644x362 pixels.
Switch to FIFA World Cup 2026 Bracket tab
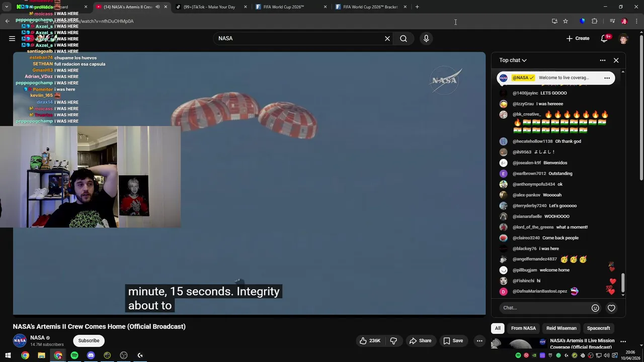[370, 7]
